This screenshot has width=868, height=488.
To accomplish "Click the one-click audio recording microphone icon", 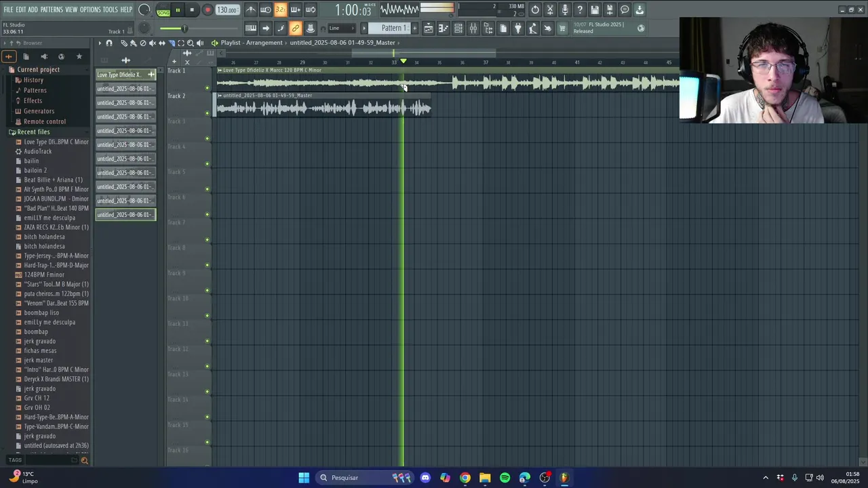I will (565, 9).
